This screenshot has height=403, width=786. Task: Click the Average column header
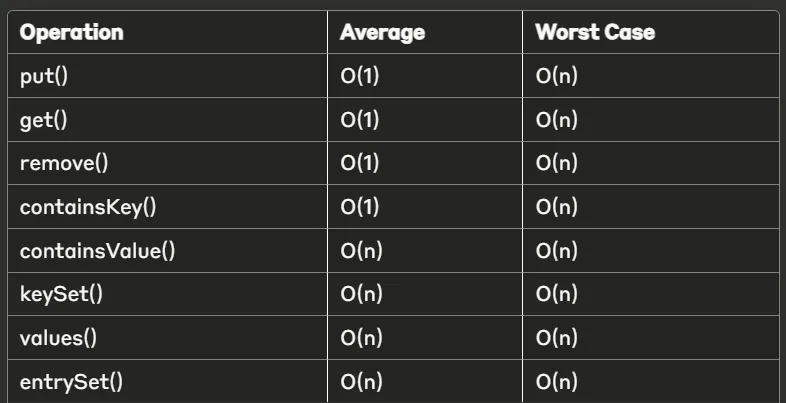pyautogui.click(x=382, y=33)
